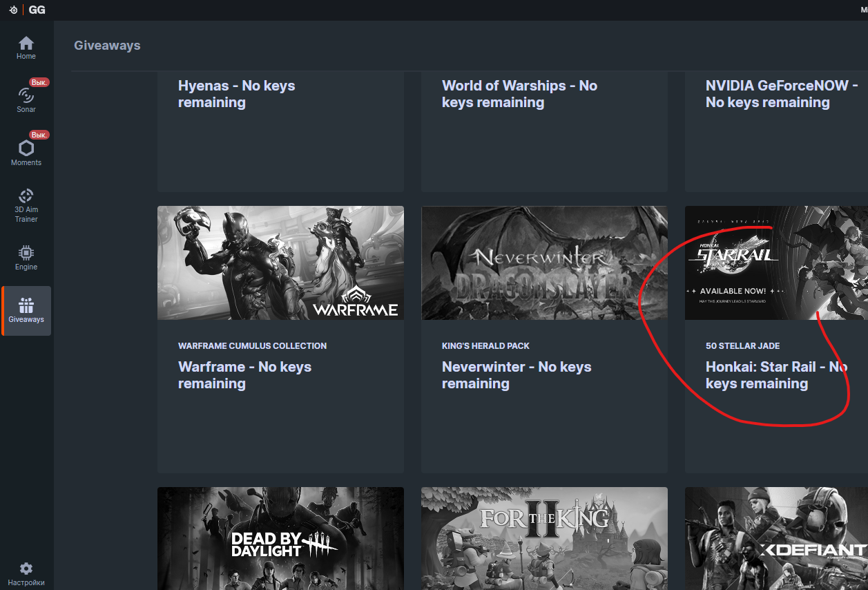Click the "WARFRAME CUMULUS COLLECTION" label
868x590 pixels.
point(252,346)
